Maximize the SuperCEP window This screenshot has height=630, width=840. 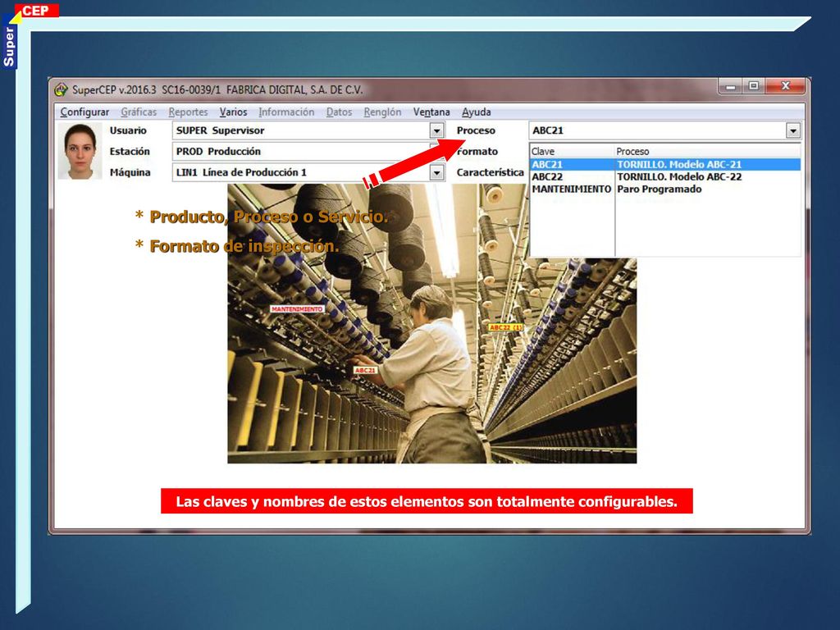[754, 86]
